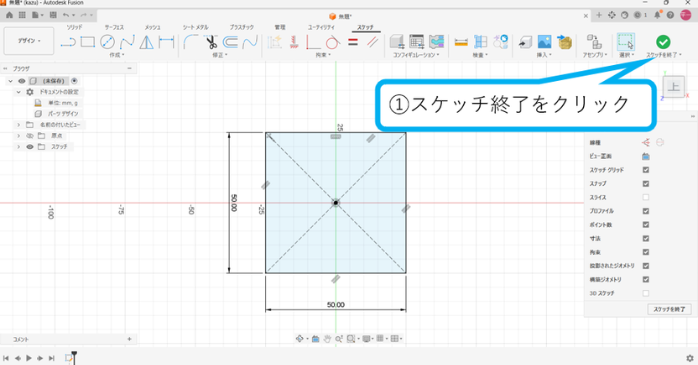Expand the Origin (原点) folder
This screenshot has width=698, height=365.
[18, 135]
